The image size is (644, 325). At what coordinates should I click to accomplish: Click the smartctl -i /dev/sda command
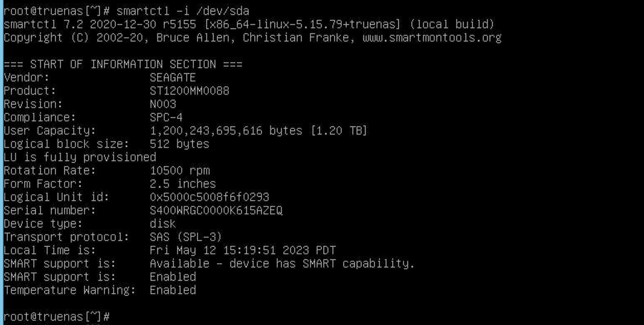[x=183, y=11]
